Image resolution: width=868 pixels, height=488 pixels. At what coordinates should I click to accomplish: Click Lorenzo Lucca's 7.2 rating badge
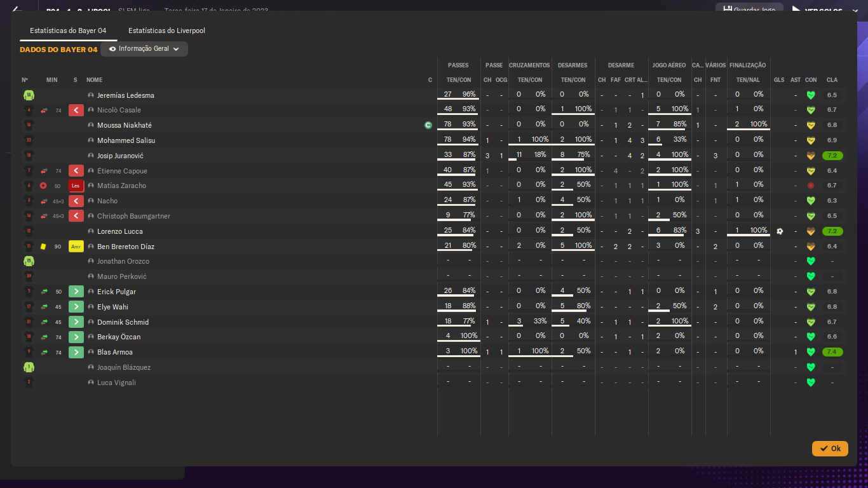[832, 231]
